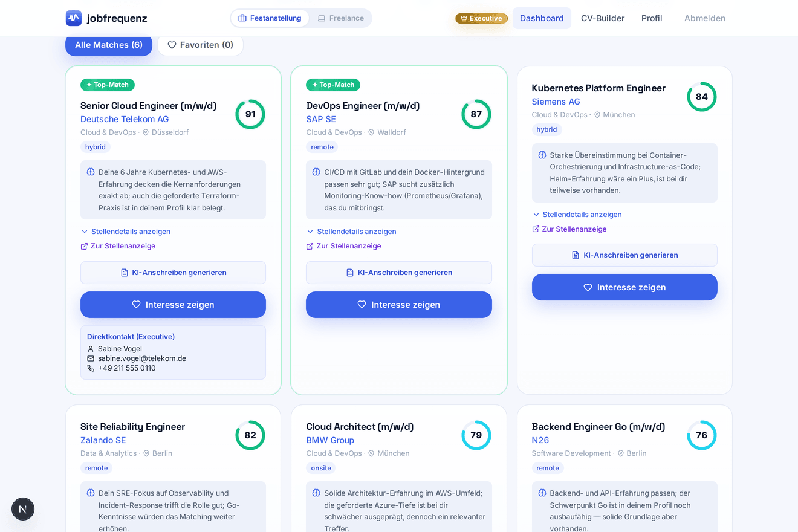Select the Alle Matches (6) tab
This screenshot has width=798, height=532.
point(109,45)
